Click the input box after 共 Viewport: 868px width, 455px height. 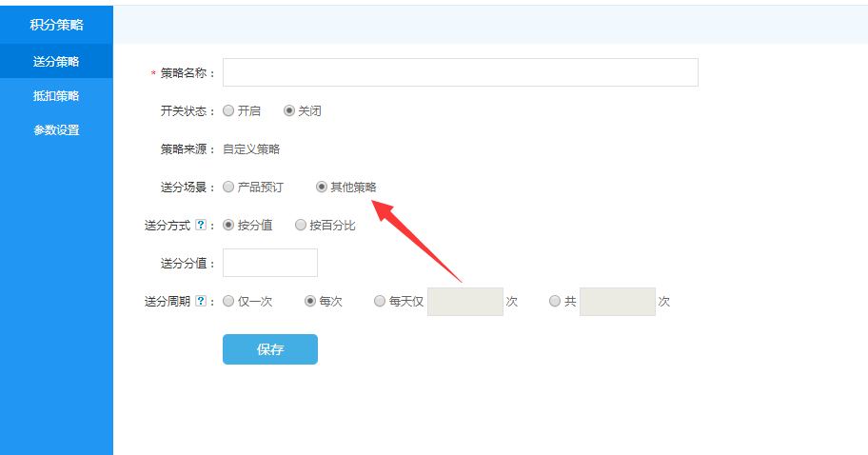tap(618, 302)
